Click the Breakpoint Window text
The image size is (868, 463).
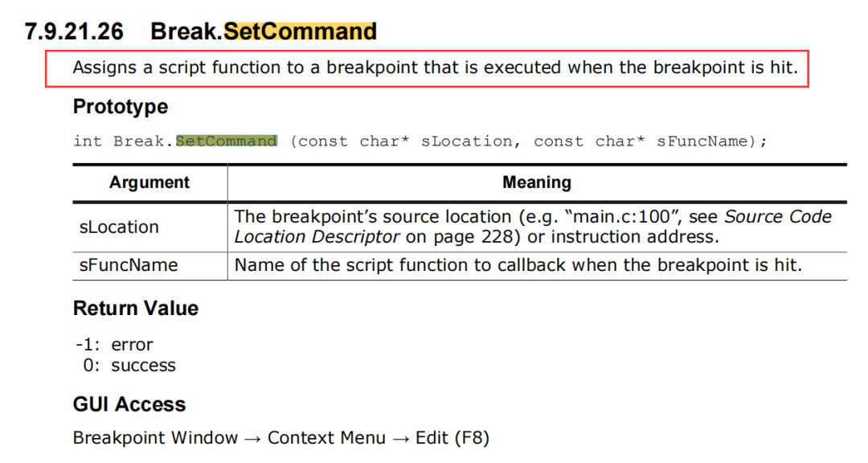[155, 437]
